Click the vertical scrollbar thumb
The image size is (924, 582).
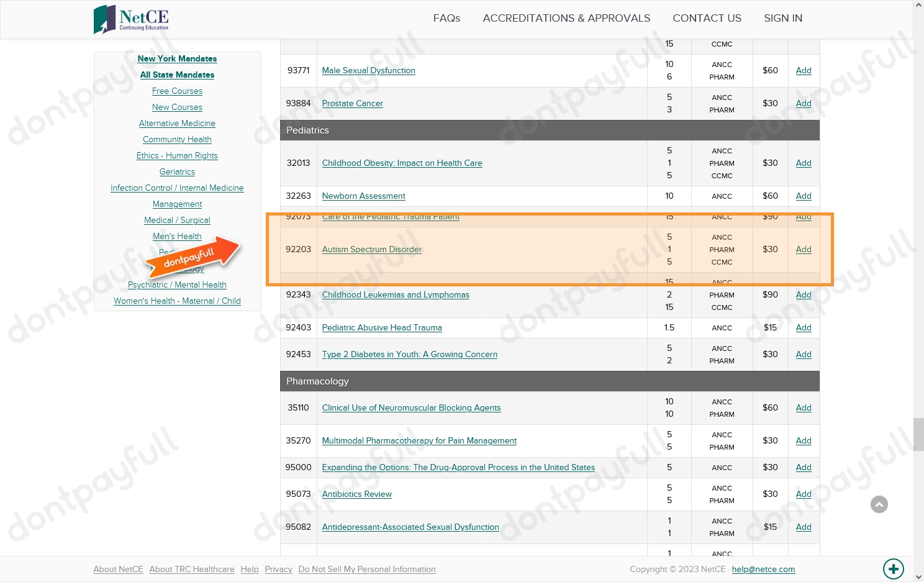(918, 434)
